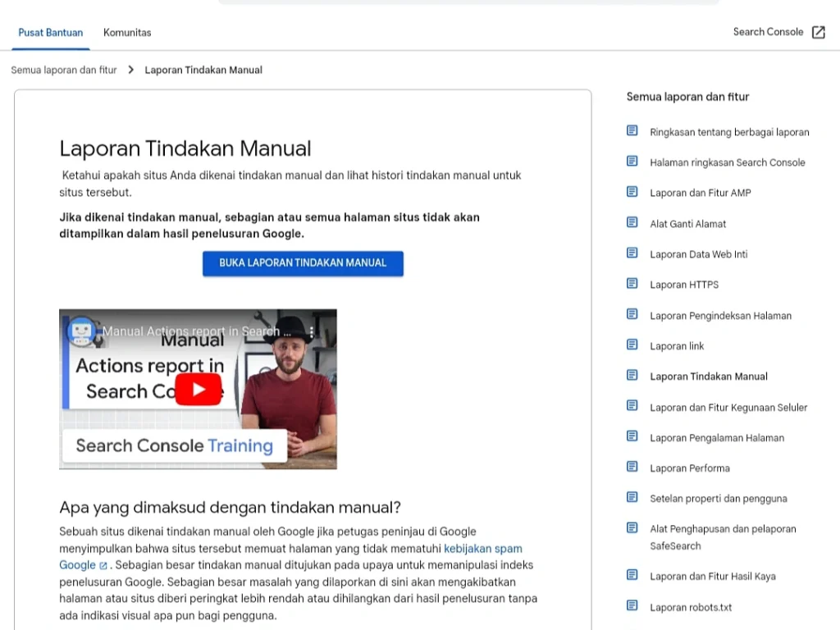Click article icon beside Laporan robots.txt
The height and width of the screenshot is (630, 840).
click(632, 605)
